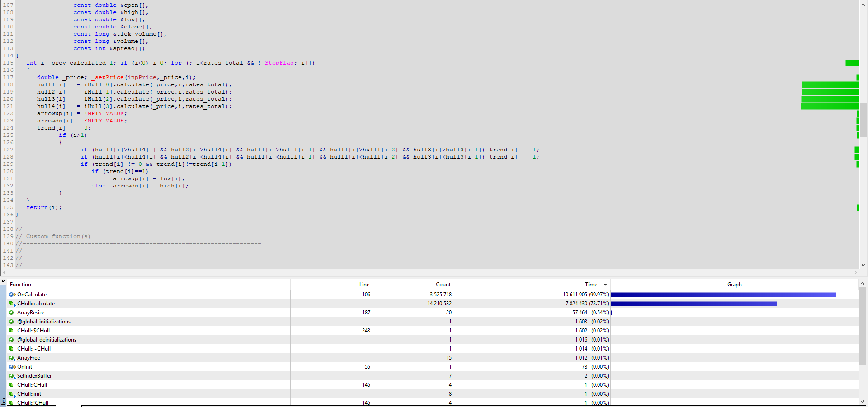Image resolution: width=868 pixels, height=407 pixels.
Task: Close the profiler toolbox panel
Action: point(3,281)
